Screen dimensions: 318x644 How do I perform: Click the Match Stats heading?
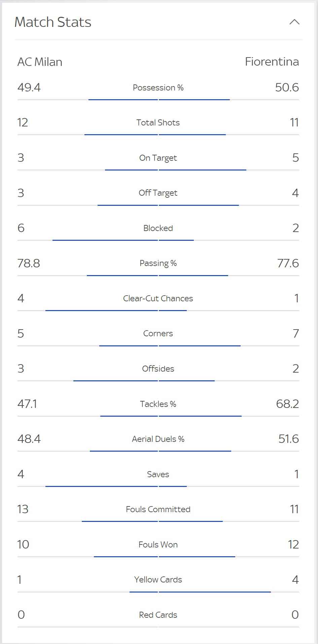pos(53,22)
